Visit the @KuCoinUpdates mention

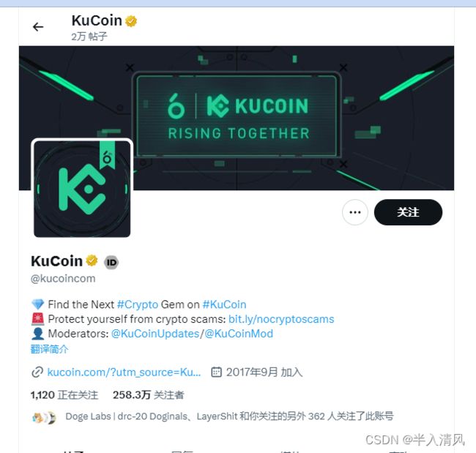[x=155, y=334]
